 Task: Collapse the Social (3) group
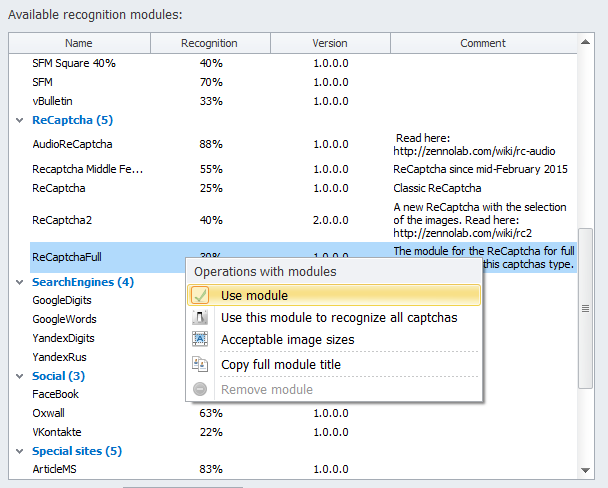point(19,376)
